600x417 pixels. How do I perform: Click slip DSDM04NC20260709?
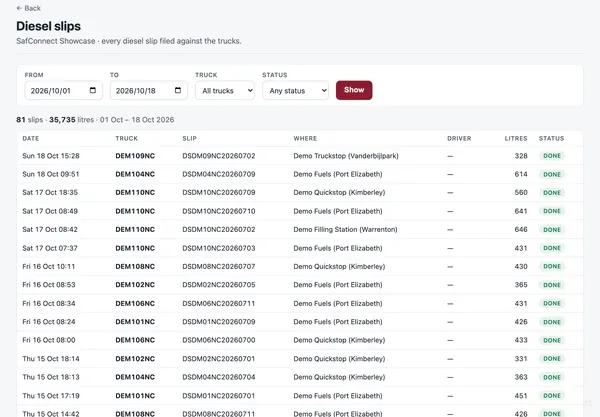(219, 174)
